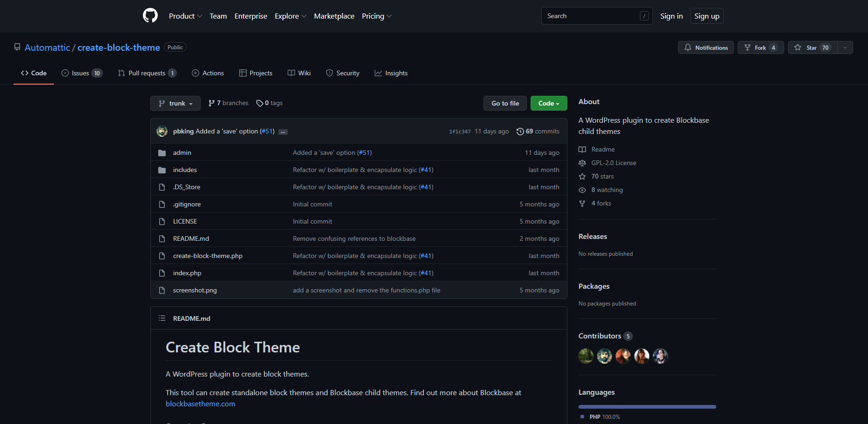
Task: Click the admin folder icon
Action: point(162,153)
